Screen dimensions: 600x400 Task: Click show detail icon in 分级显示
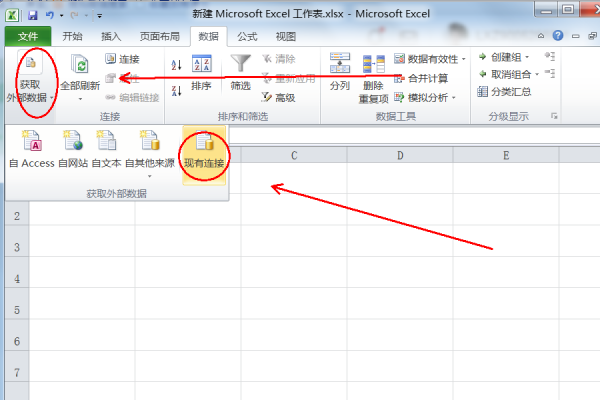(550, 56)
